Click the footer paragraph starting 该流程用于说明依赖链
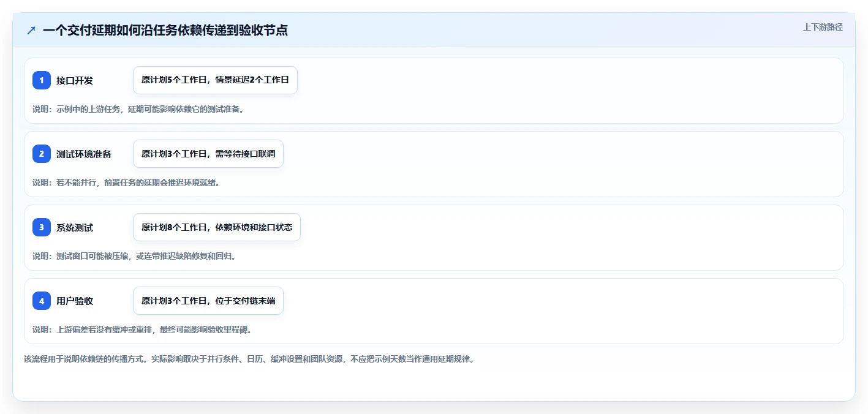Viewport: 868px width, 414px height. click(x=249, y=359)
